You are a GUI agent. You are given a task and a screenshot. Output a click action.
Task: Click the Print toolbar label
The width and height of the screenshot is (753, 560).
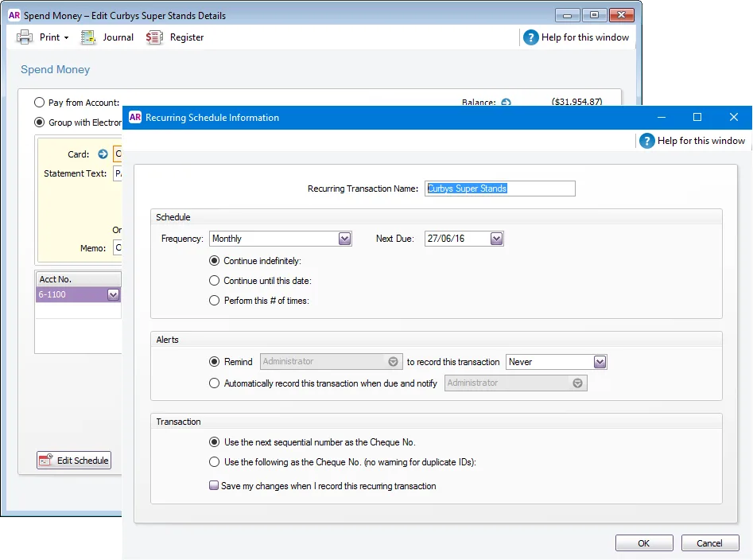click(x=49, y=37)
